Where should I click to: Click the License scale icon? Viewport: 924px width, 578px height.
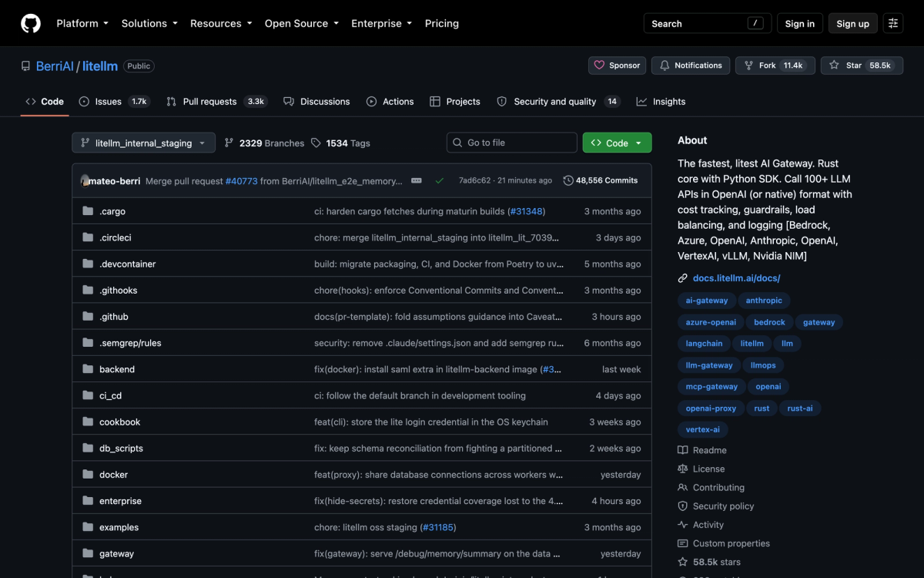pyautogui.click(x=683, y=469)
